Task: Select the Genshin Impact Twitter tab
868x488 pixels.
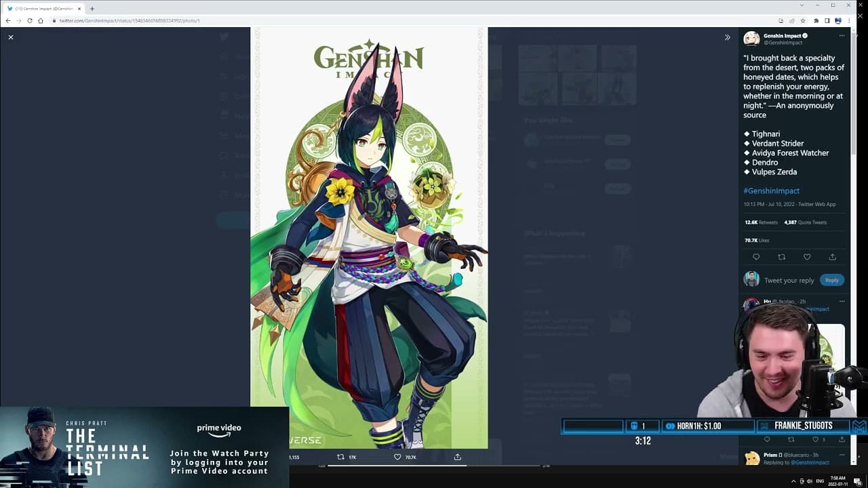Action: [x=44, y=9]
